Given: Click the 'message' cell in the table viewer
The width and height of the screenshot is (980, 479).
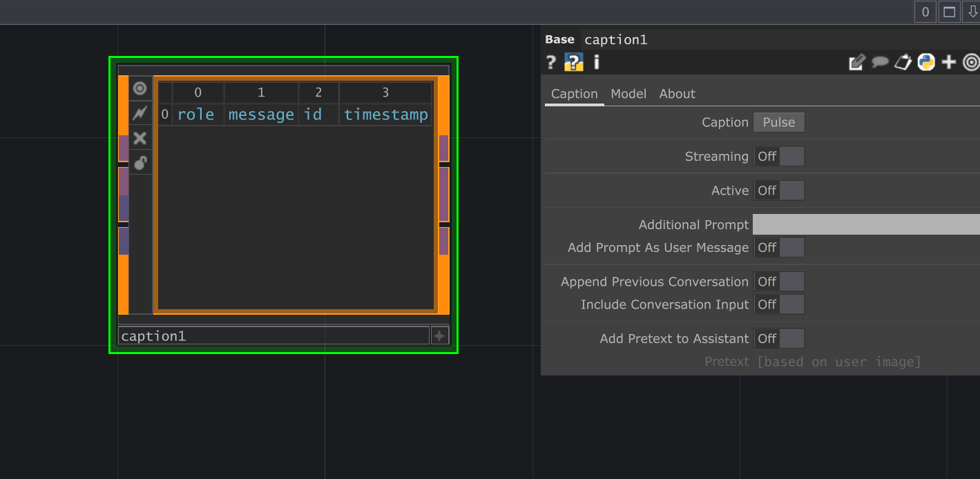Looking at the screenshot, I should point(261,115).
